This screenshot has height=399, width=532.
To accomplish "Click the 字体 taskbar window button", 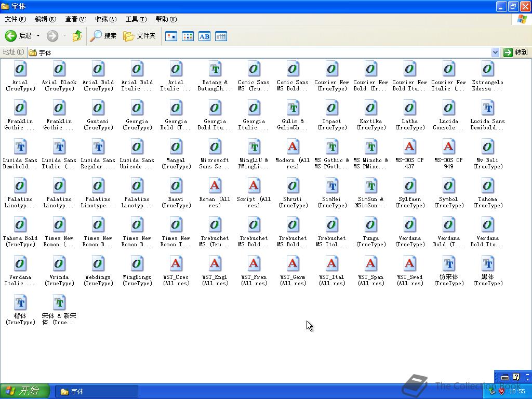I will [x=96, y=392].
